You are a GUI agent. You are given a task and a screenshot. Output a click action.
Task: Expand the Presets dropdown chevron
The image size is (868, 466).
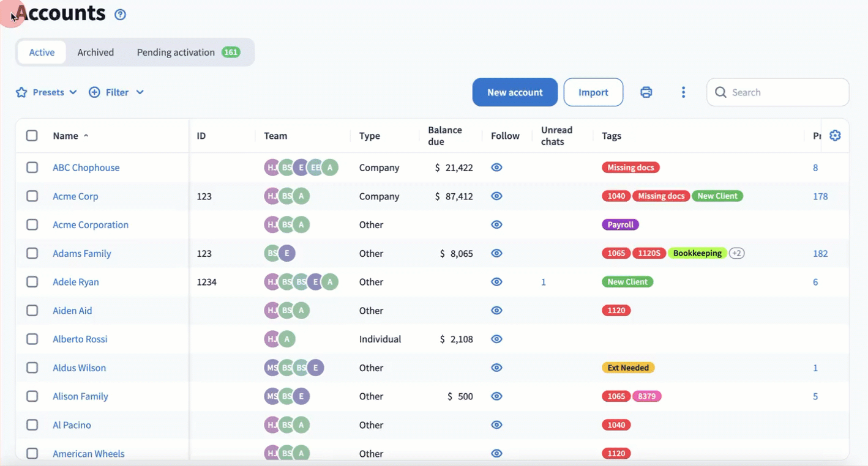click(73, 92)
